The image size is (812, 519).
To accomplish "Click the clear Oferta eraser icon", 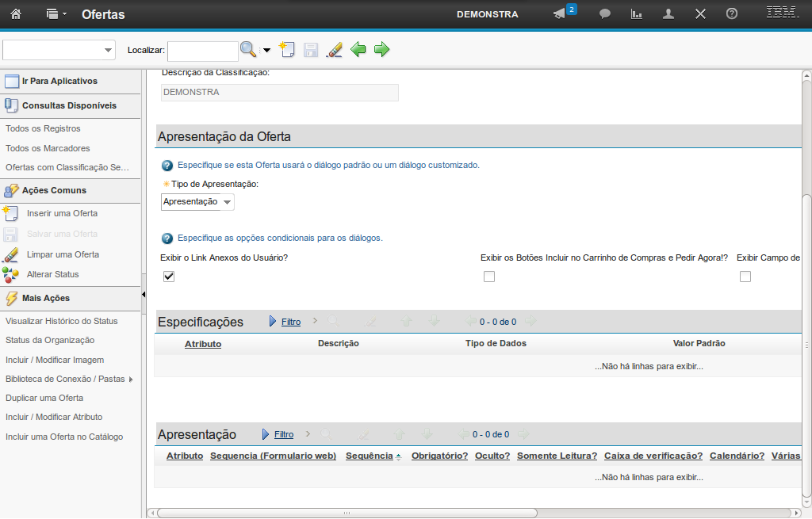I will [x=335, y=50].
